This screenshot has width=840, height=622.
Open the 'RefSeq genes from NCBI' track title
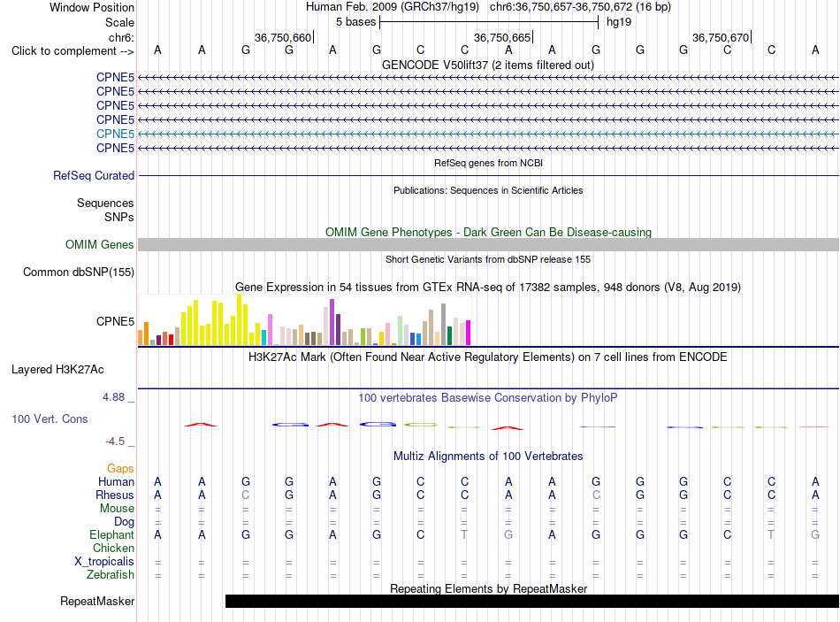pos(488,163)
